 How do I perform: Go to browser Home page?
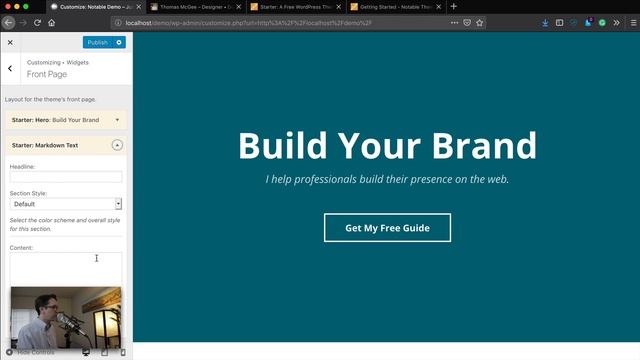(51, 23)
